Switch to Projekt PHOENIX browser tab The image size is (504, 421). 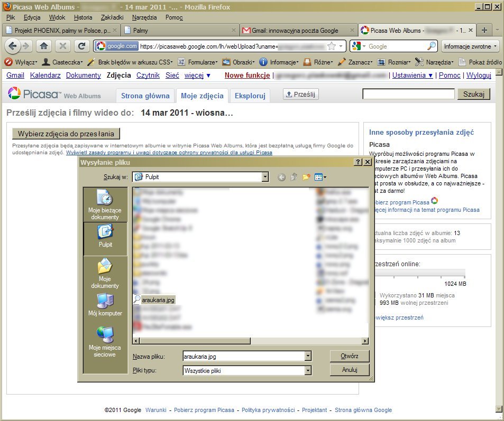tap(61, 30)
